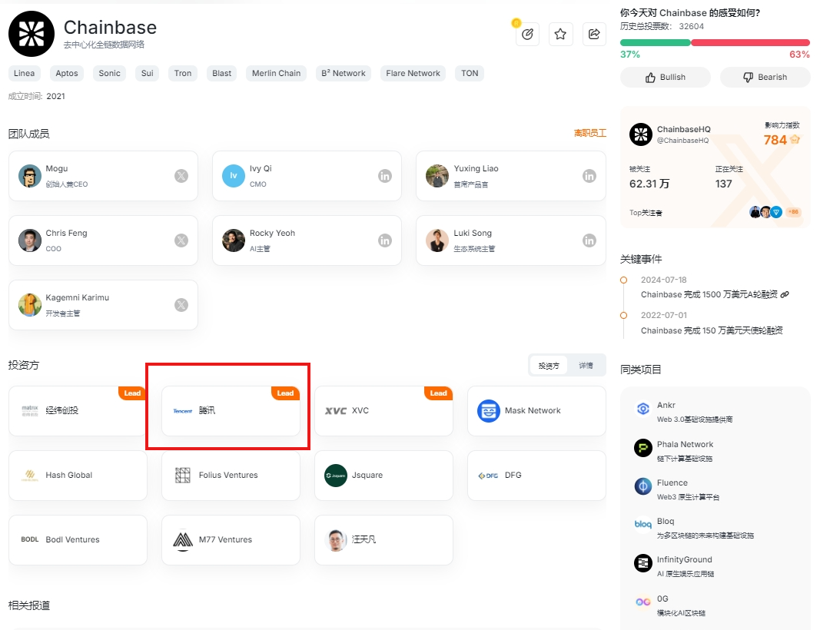Switch to 投资方 investors view tab

549,366
